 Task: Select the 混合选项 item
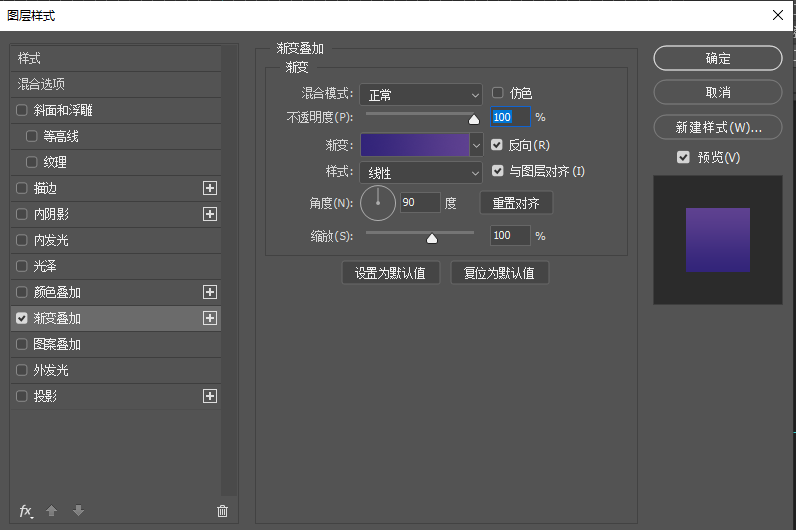point(116,84)
